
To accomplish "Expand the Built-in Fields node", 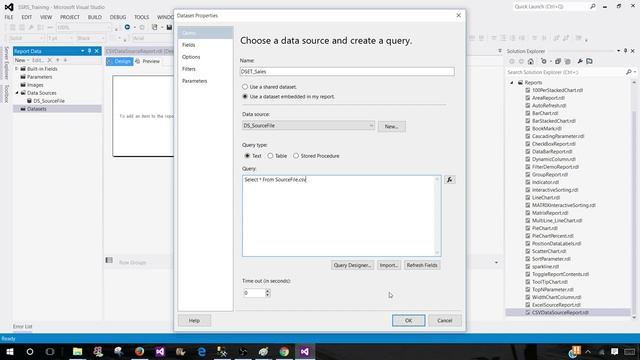I will 17,69.
